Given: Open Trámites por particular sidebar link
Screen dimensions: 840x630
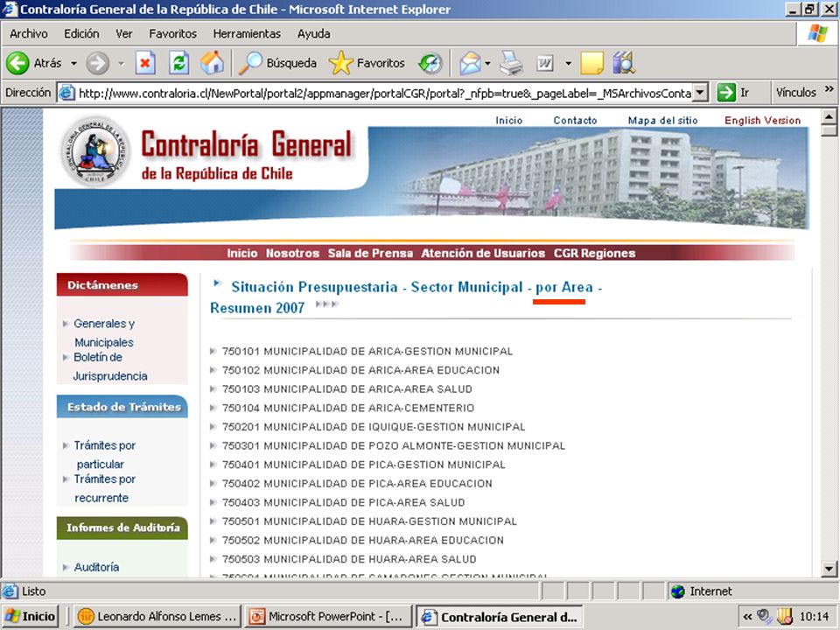Looking at the screenshot, I should click(104, 454).
